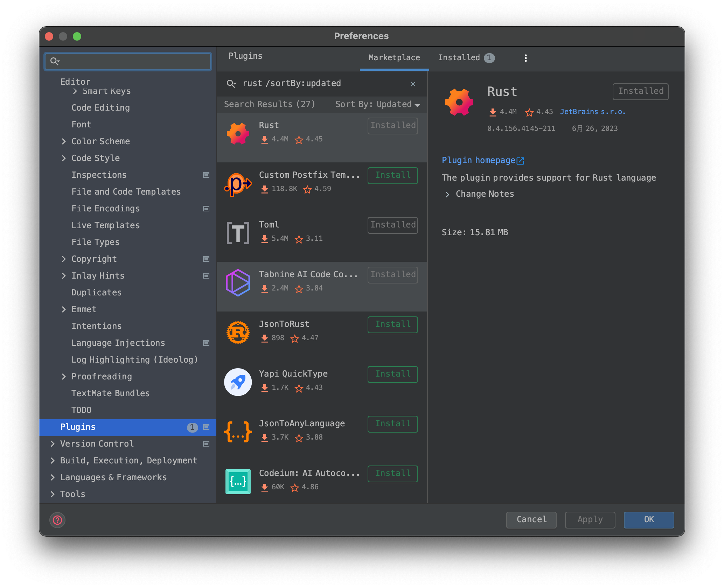Switch to the Installed tab

pyautogui.click(x=459, y=58)
